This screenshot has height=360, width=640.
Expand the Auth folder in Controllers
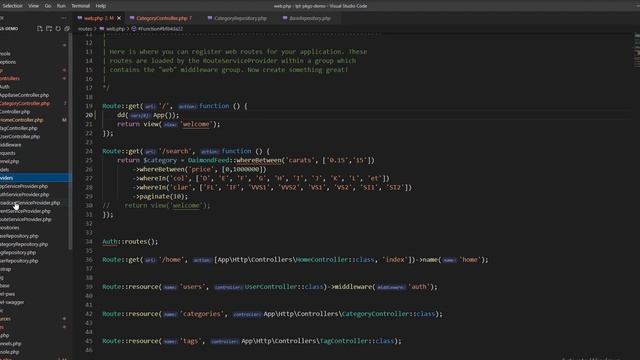(5, 87)
